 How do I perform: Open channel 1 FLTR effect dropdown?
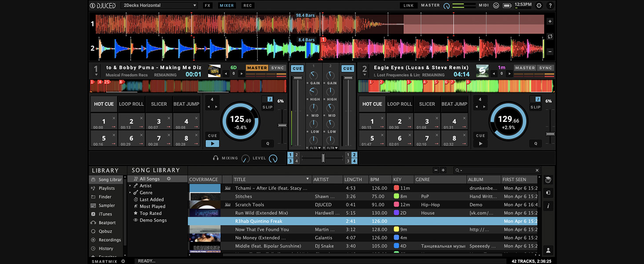[x=315, y=148]
